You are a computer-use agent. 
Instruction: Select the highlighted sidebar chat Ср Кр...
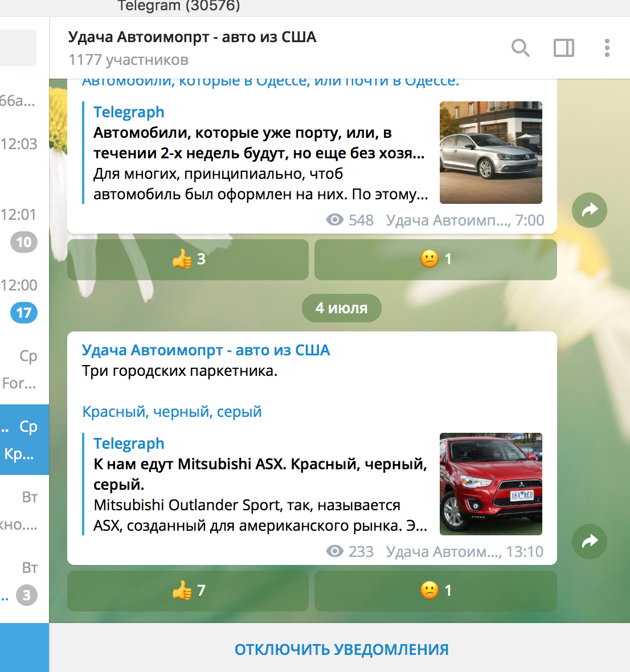coord(24,440)
